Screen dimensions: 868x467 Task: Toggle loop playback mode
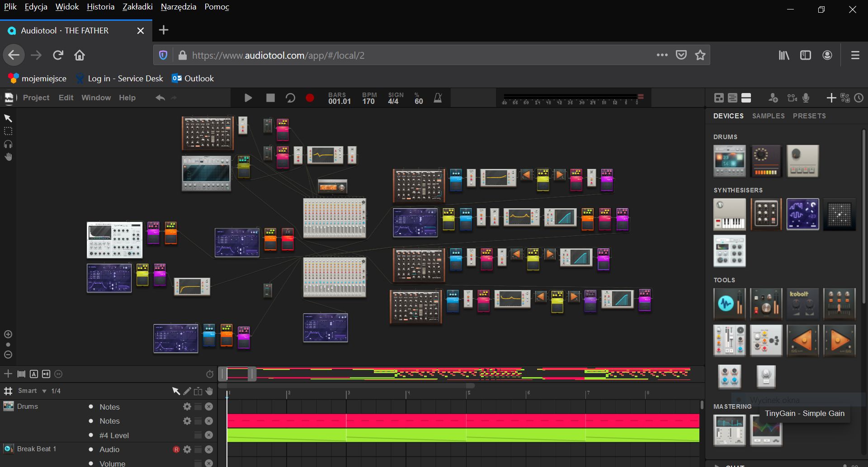click(x=291, y=97)
